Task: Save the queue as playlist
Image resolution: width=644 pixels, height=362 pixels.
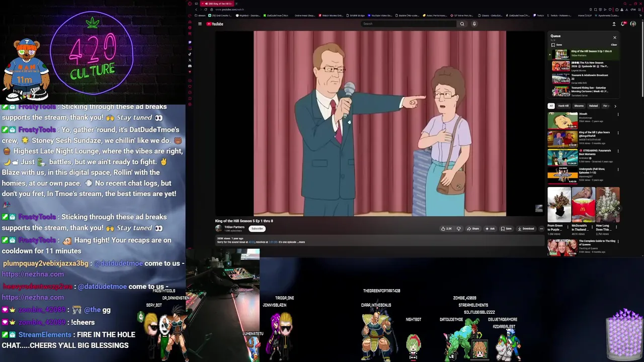Action: coord(556,45)
